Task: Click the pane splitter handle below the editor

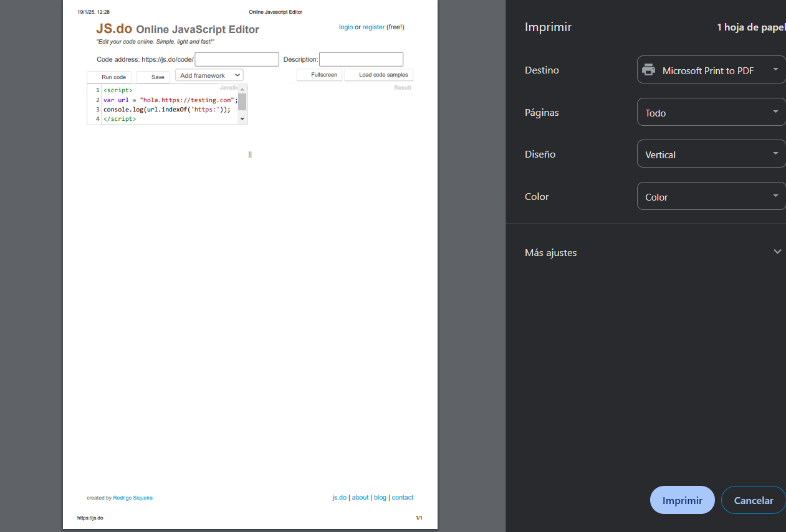Action: click(250, 154)
